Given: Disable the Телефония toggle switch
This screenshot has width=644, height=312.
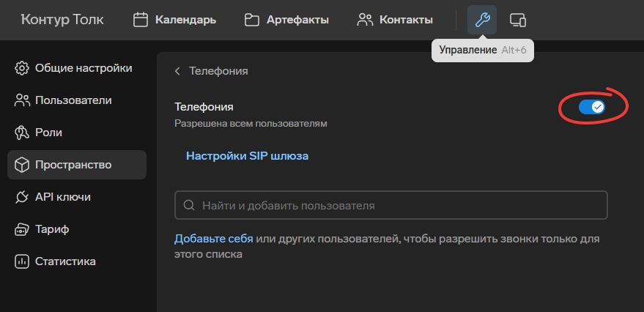Looking at the screenshot, I should (x=592, y=107).
